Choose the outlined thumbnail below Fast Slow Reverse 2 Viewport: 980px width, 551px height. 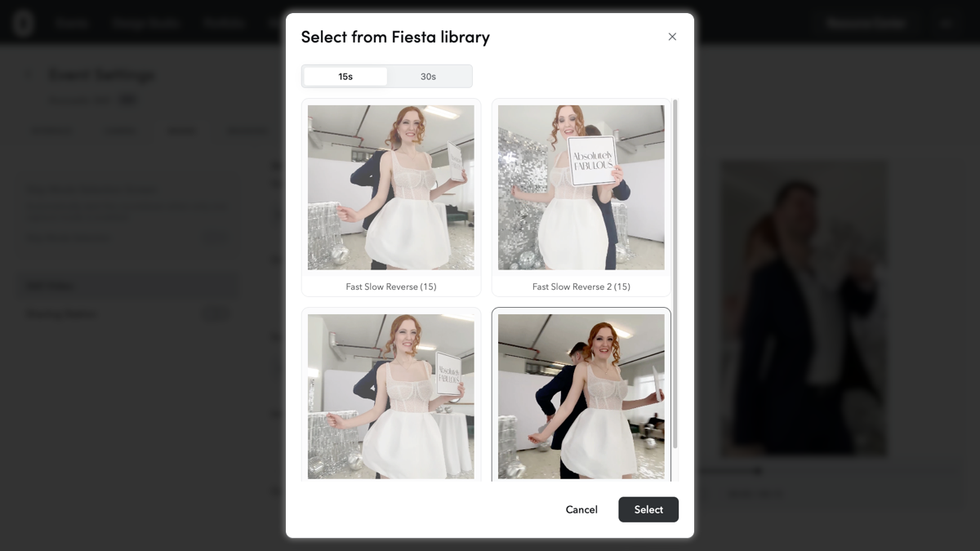click(581, 397)
